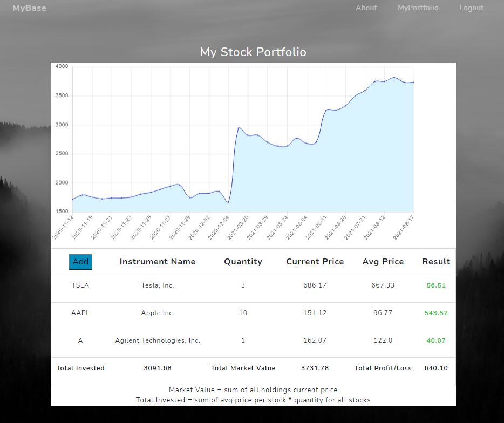Viewport: 504px width, 423px height.
Task: Open the About page
Action: [x=366, y=8]
